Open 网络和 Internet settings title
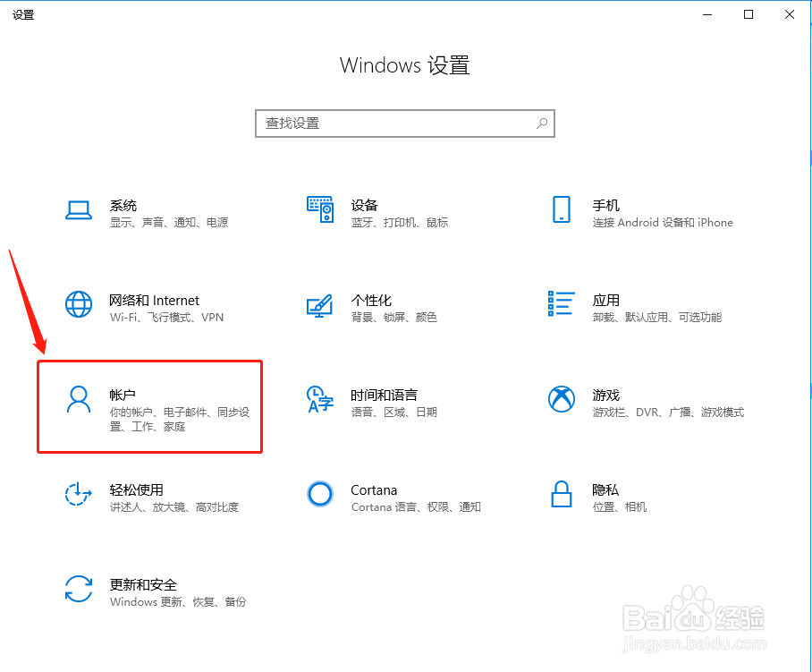Viewport: 812px width, 672px height. point(155,301)
